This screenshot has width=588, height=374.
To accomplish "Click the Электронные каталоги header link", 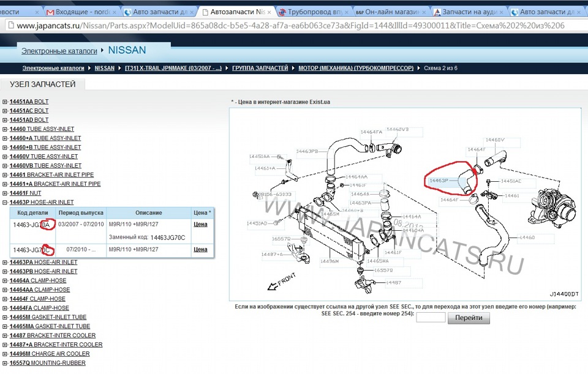I will (59, 51).
